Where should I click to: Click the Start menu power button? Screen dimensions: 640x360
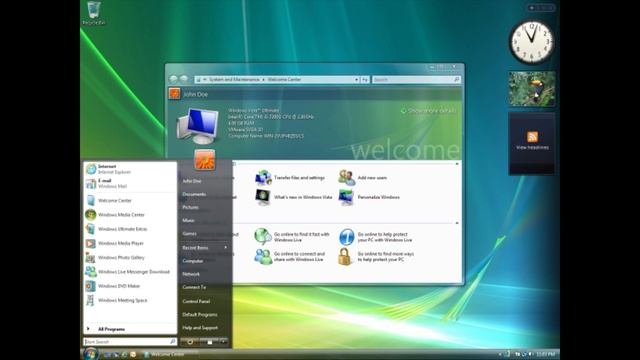(x=191, y=342)
